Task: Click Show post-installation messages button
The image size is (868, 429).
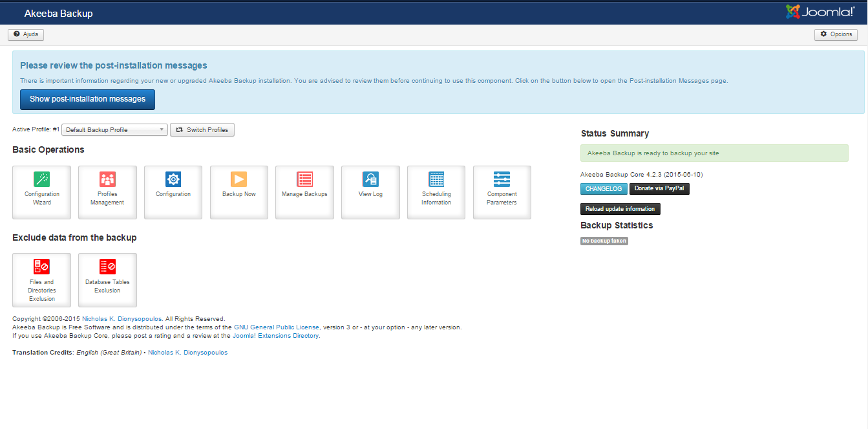Action: click(x=87, y=99)
